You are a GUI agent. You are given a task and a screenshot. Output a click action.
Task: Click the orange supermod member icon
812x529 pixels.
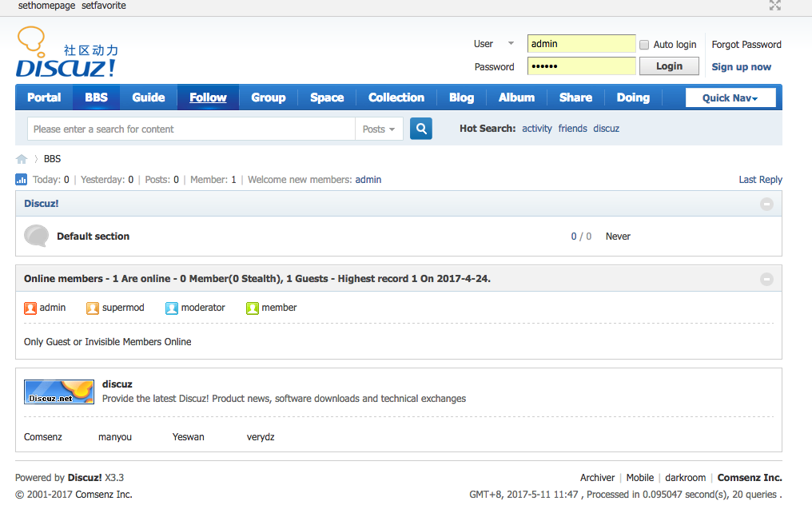click(92, 308)
